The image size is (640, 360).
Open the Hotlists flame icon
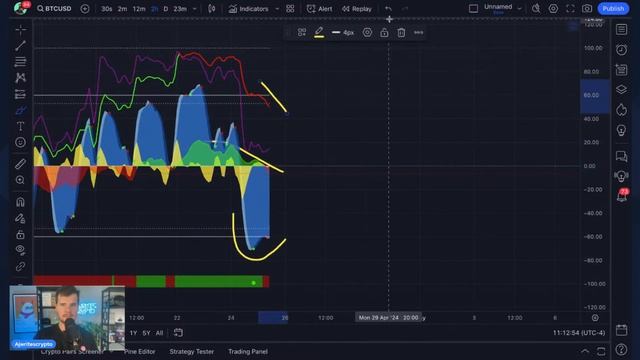click(621, 110)
